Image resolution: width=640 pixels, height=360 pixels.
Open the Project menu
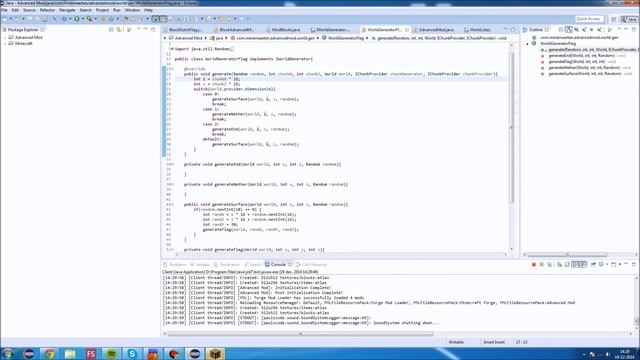coord(102,10)
